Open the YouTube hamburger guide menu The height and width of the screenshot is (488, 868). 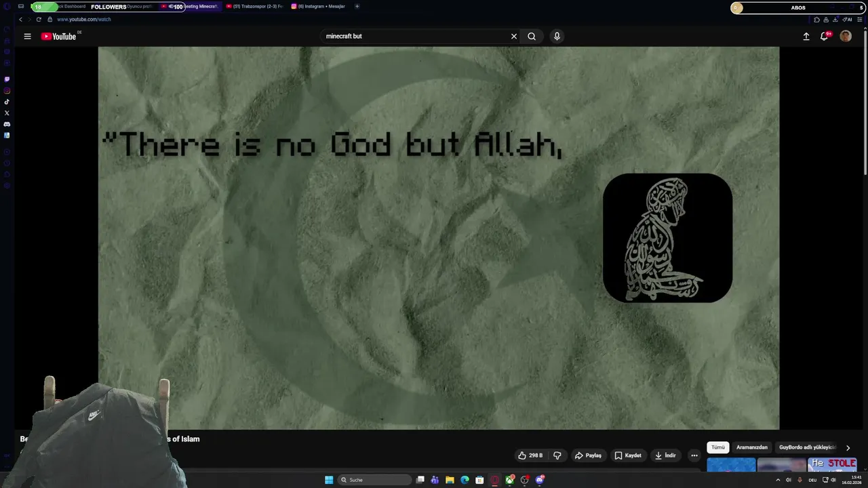click(27, 37)
